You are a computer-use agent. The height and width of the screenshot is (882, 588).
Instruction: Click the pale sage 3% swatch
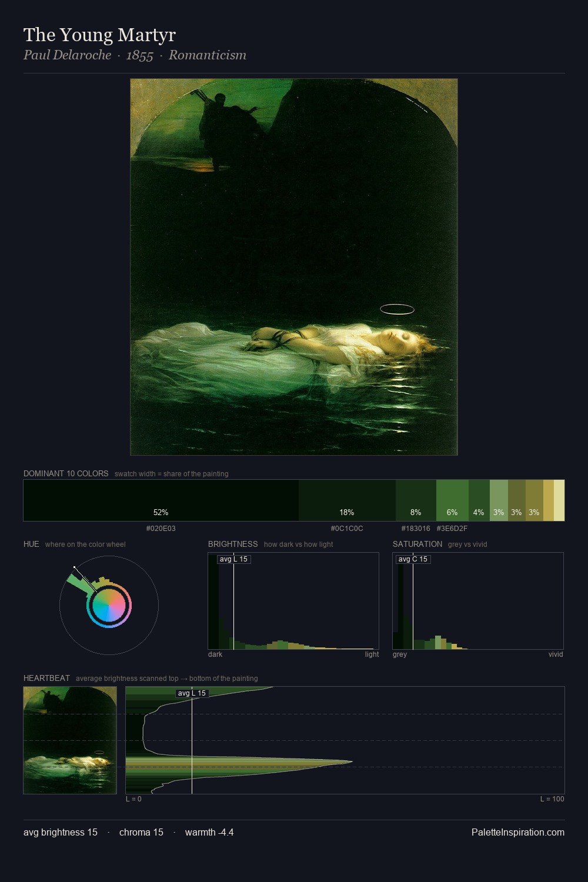499,500
